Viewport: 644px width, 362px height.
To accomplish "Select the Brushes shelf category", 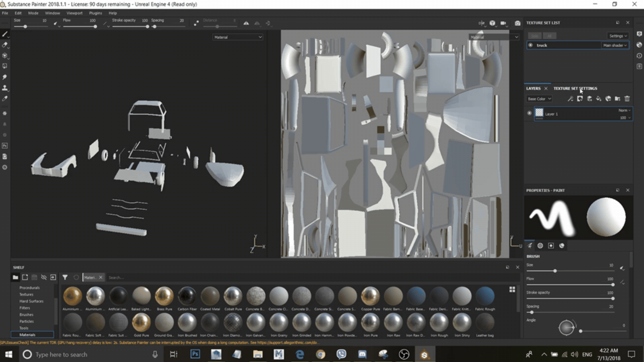I will pyautogui.click(x=26, y=314).
